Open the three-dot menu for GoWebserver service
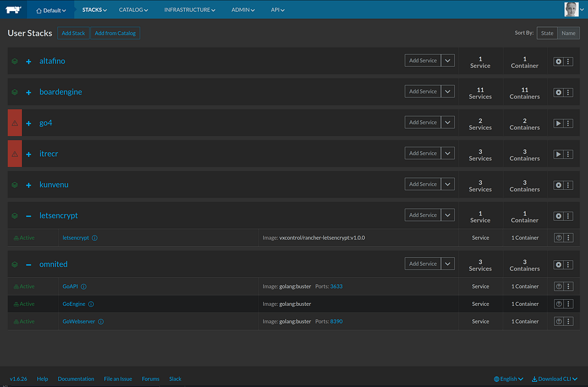Image resolution: width=588 pixels, height=387 pixels. [568, 322]
